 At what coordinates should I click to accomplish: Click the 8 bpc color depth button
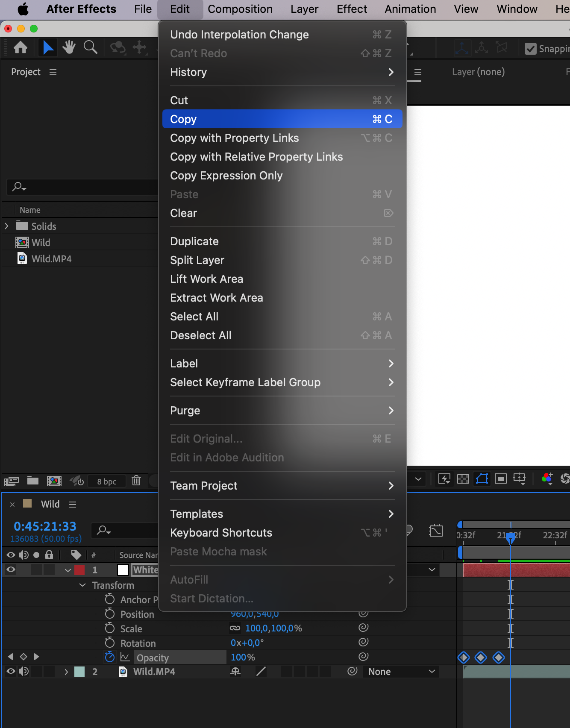pyautogui.click(x=106, y=481)
